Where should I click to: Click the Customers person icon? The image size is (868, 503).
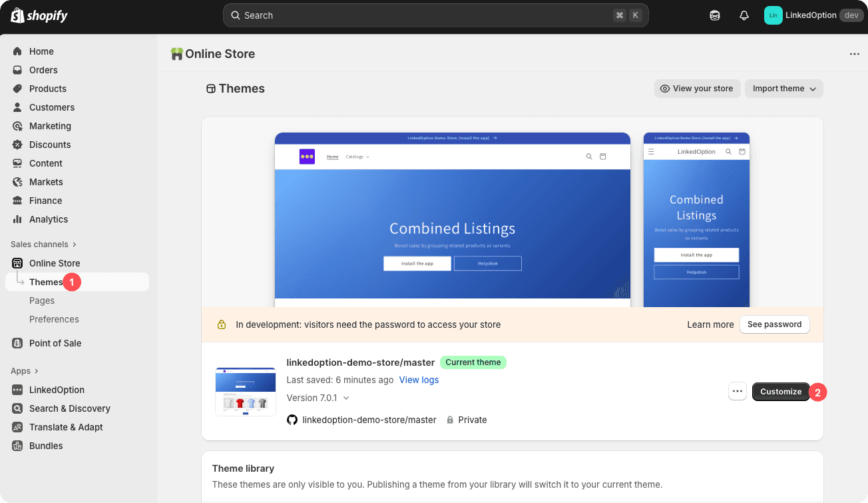click(x=17, y=107)
